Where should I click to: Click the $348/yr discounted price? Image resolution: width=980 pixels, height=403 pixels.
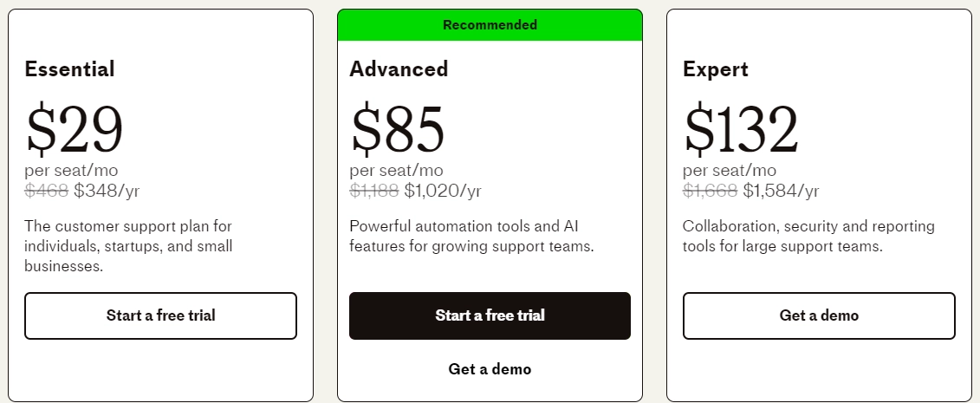(107, 191)
